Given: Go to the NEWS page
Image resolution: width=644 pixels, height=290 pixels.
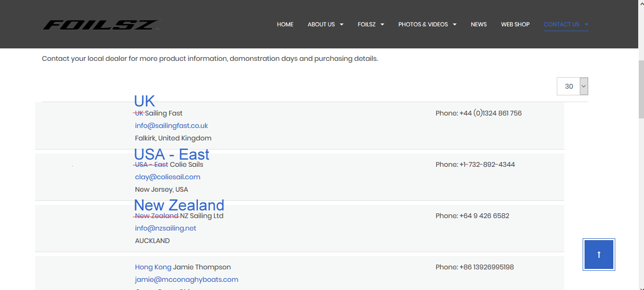Looking at the screenshot, I should click(x=479, y=24).
